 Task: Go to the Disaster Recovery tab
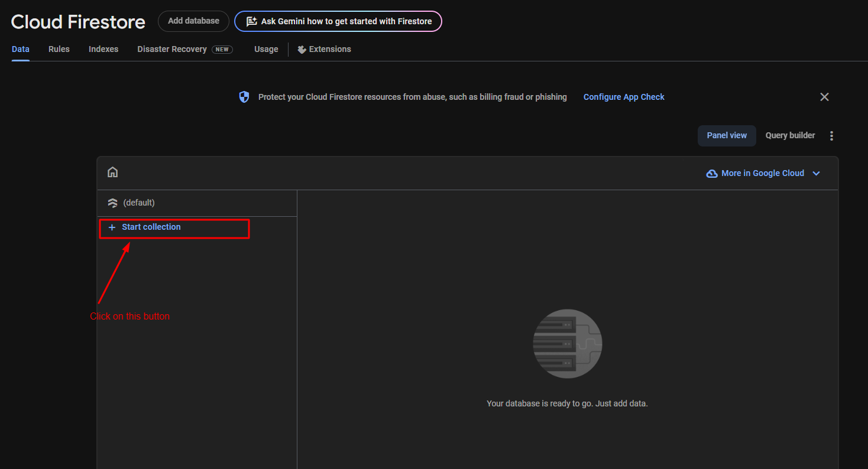[x=172, y=49]
